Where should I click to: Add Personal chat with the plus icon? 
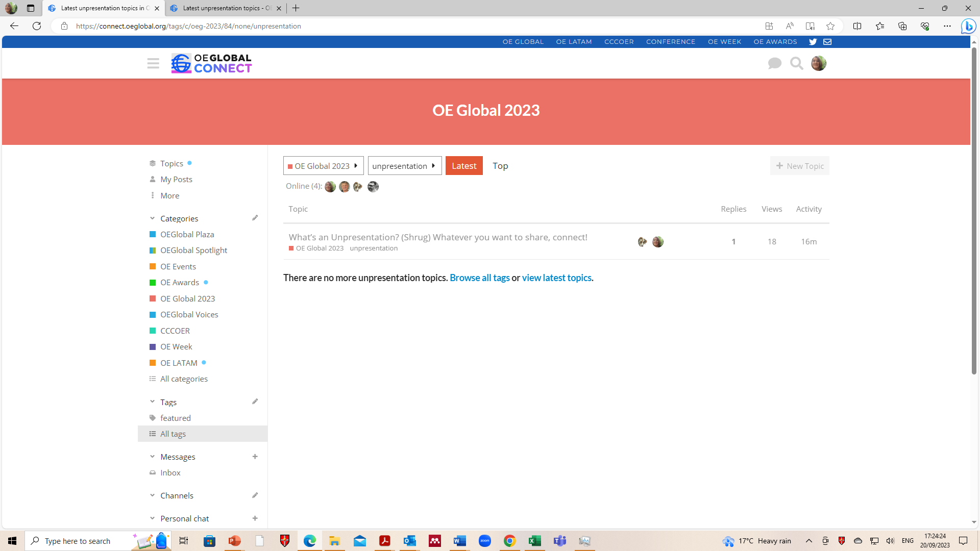(x=255, y=518)
